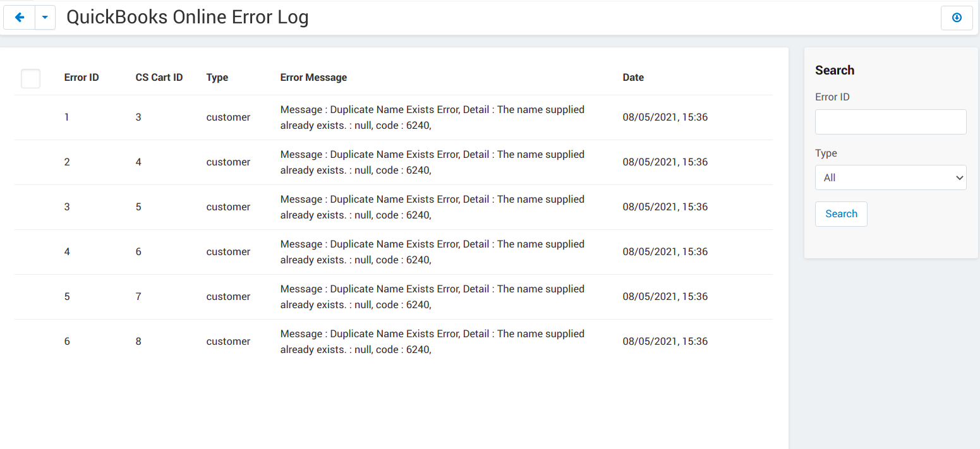
Task: Click the Type column header
Action: [x=217, y=78]
